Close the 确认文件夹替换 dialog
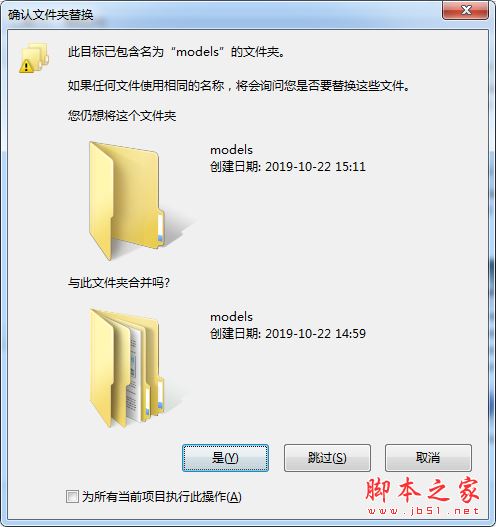 465,10
